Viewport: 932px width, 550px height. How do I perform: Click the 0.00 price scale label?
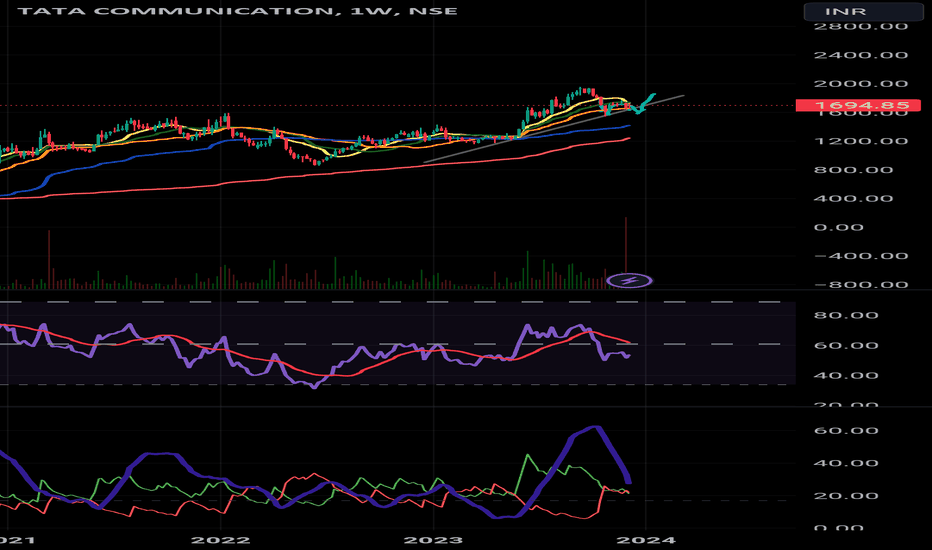tap(838, 227)
